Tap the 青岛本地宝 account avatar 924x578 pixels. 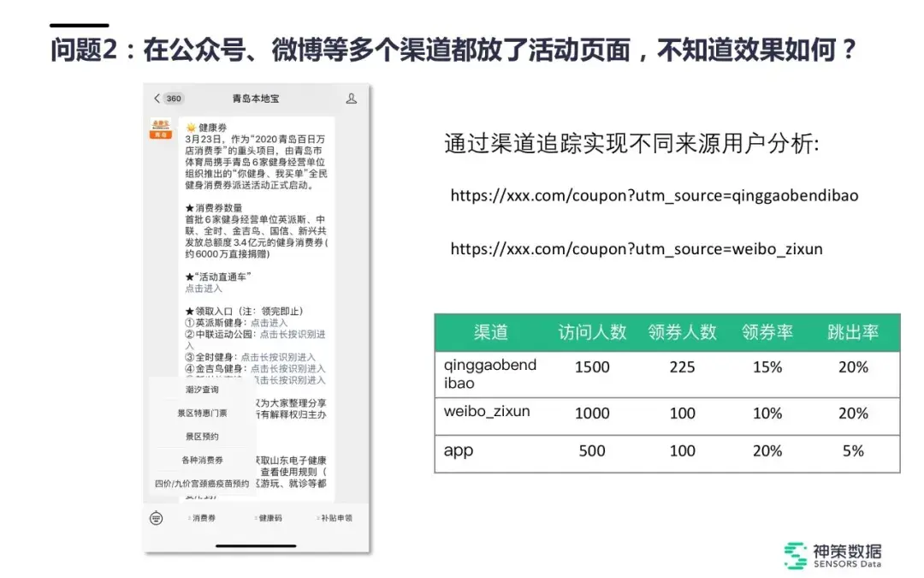[160, 129]
